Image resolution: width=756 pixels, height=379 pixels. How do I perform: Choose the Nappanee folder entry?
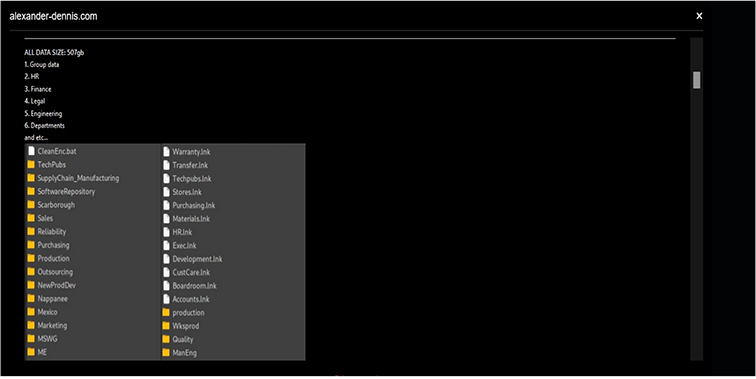click(x=48, y=298)
